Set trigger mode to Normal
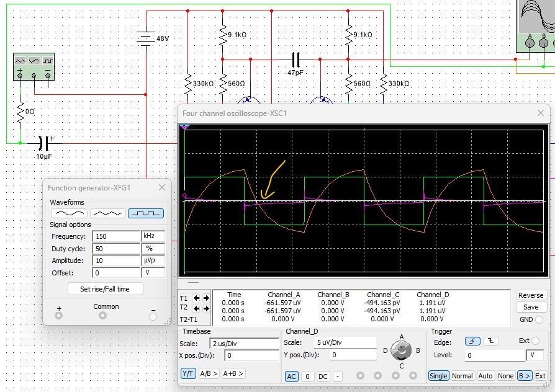The image size is (555, 392). click(x=462, y=376)
